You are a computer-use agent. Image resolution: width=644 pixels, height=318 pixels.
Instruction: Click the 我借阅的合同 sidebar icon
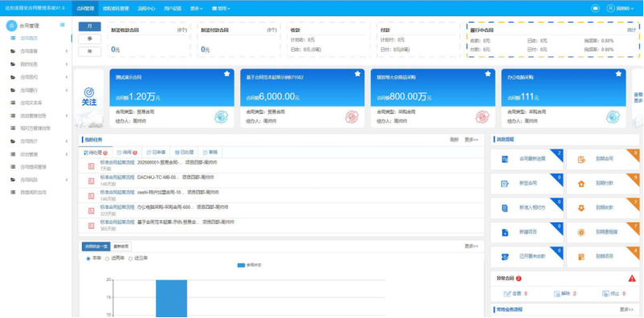[13, 192]
